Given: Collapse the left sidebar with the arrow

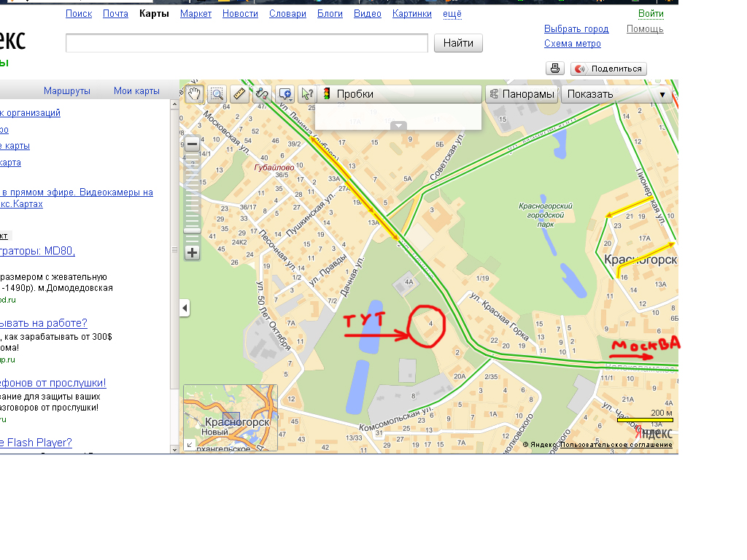Looking at the screenshot, I should (x=185, y=308).
